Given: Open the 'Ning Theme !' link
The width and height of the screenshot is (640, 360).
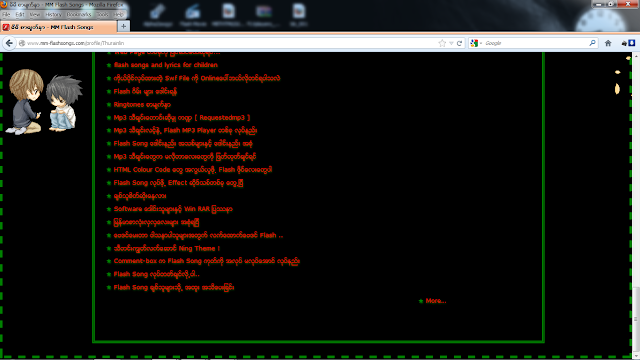Looking at the screenshot, I should point(167,248).
